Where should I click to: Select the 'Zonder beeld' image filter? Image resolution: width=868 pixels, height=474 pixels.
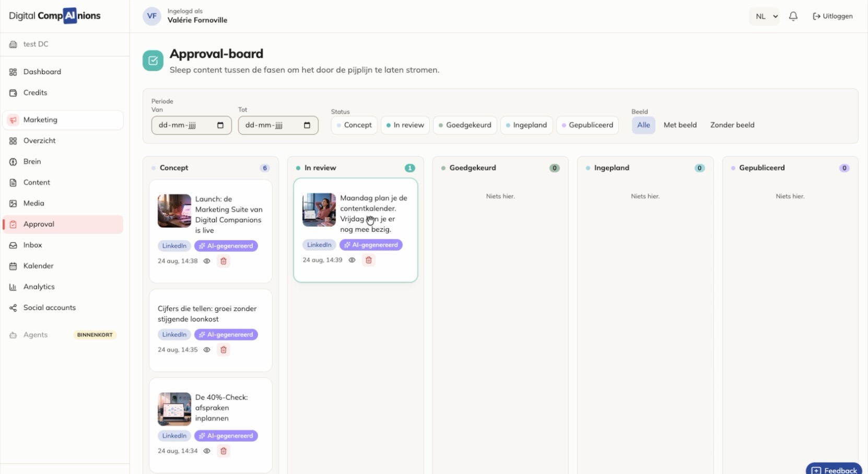(x=732, y=125)
